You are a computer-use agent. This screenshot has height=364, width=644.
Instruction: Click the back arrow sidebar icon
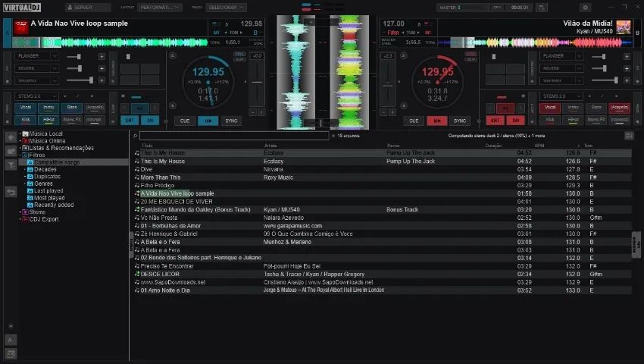coord(11,192)
